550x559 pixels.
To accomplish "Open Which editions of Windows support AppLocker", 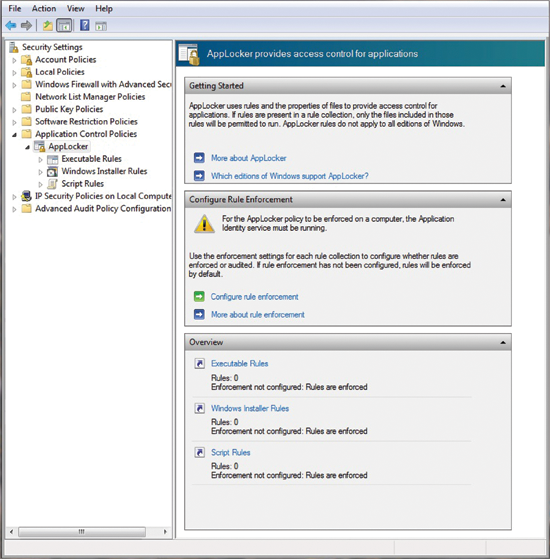I will 289,176.
